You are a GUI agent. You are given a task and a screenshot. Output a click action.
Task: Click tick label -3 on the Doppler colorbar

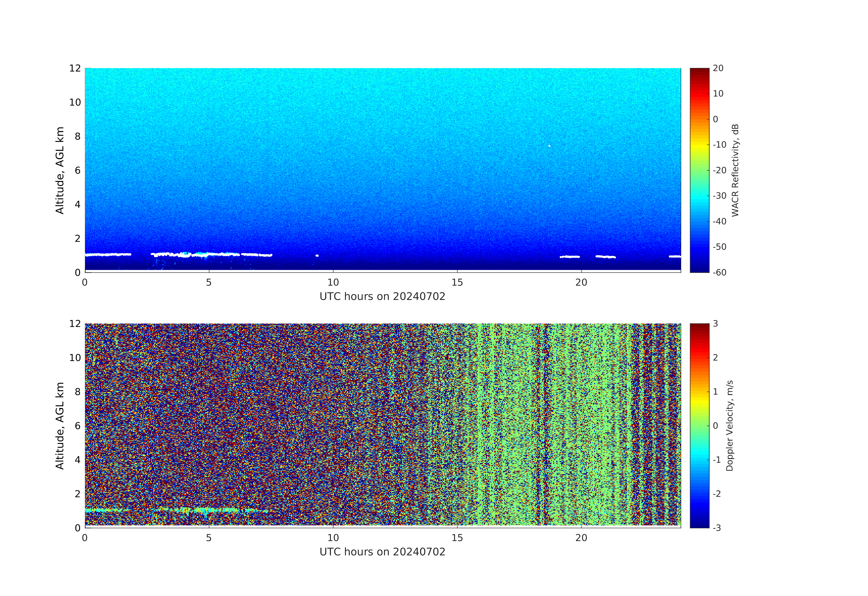click(x=717, y=528)
